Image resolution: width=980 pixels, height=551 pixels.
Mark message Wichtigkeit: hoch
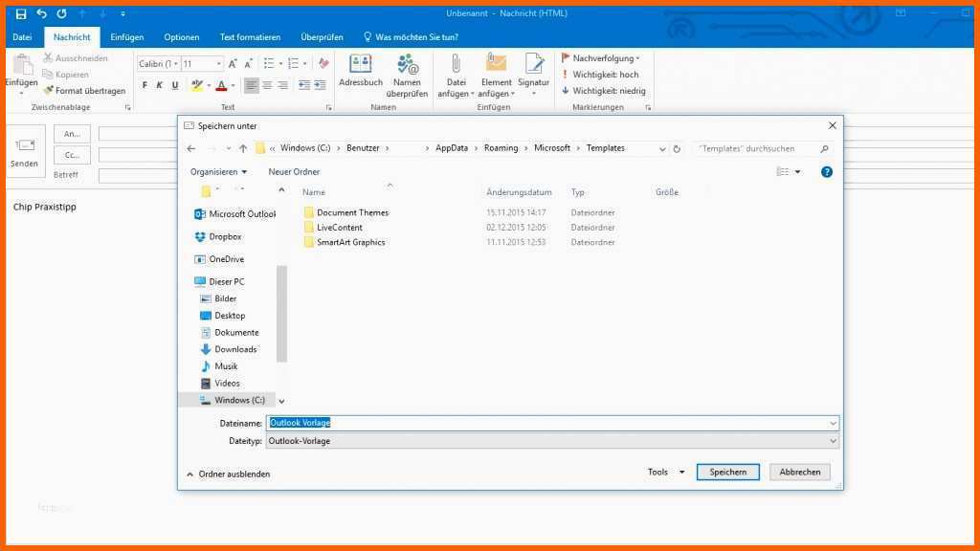tap(600, 75)
